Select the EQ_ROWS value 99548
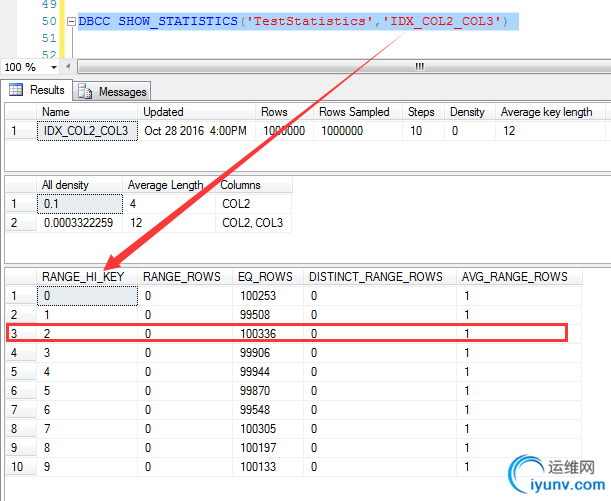Screen dimensions: 611x501 (268, 410)
